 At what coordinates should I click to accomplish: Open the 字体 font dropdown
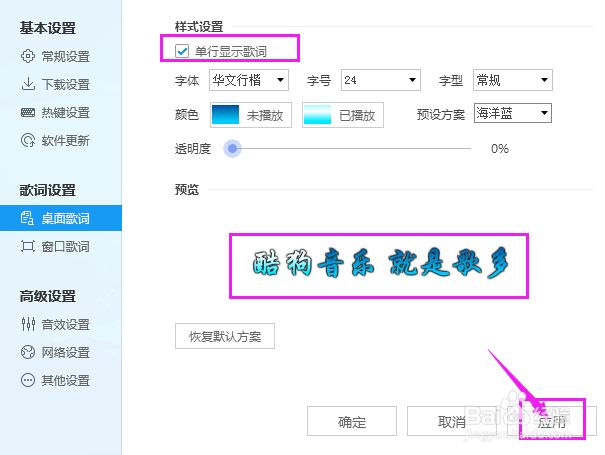coord(248,80)
